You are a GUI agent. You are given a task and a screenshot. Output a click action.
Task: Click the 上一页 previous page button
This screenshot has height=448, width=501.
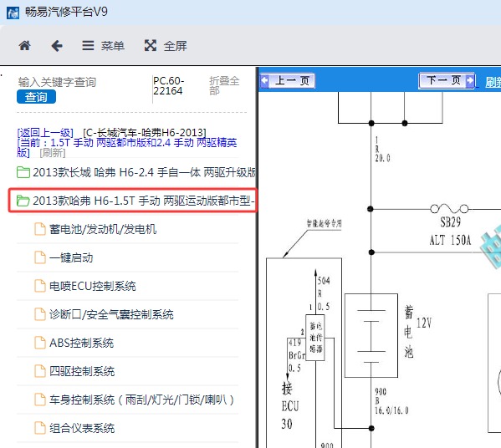288,80
